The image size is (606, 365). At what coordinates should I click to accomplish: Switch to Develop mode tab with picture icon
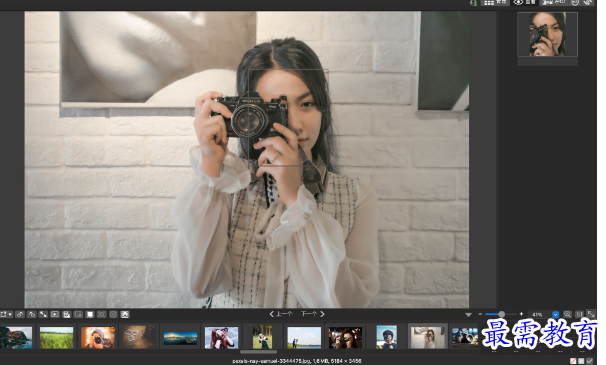tap(554, 2)
